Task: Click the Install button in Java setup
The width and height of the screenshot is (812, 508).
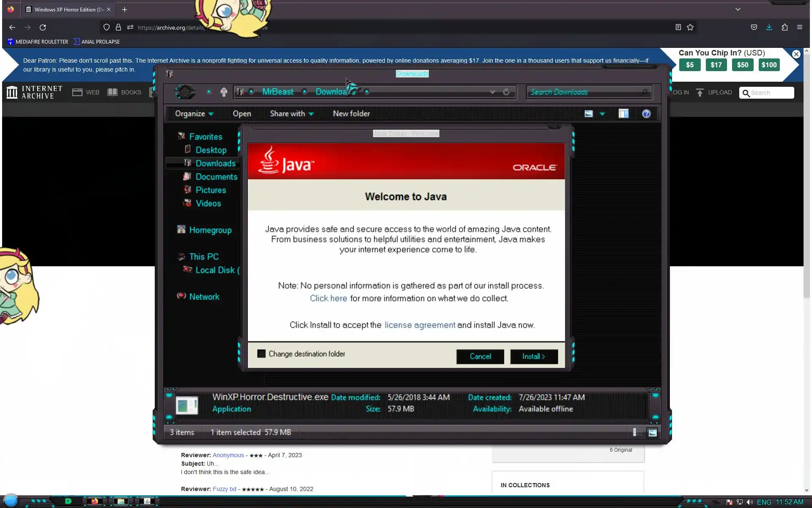Action: pos(533,356)
